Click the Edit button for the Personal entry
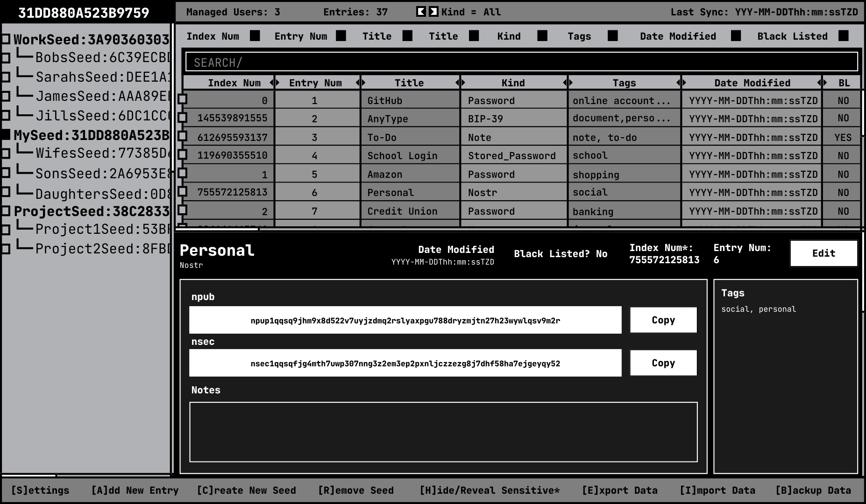Viewport: 866px width, 504px height. pyautogui.click(x=823, y=253)
